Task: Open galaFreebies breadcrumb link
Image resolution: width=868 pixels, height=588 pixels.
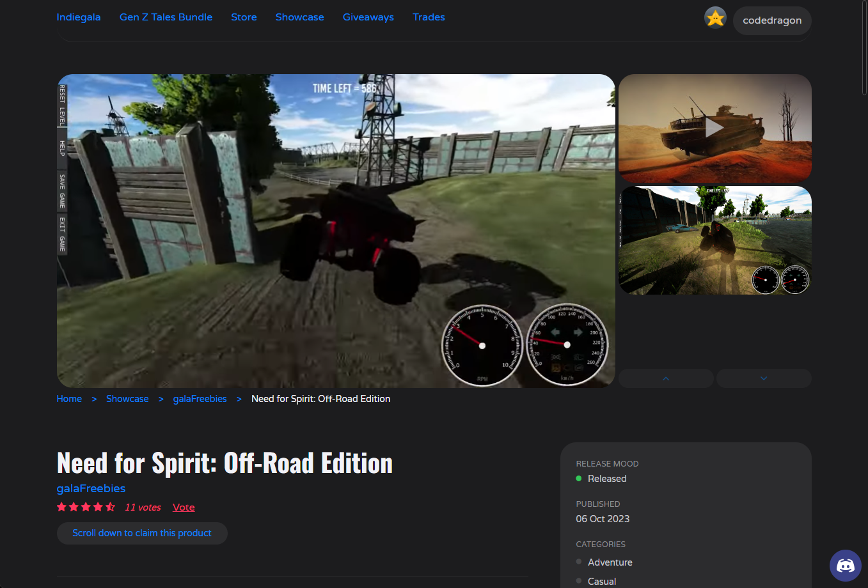Action: (x=200, y=399)
